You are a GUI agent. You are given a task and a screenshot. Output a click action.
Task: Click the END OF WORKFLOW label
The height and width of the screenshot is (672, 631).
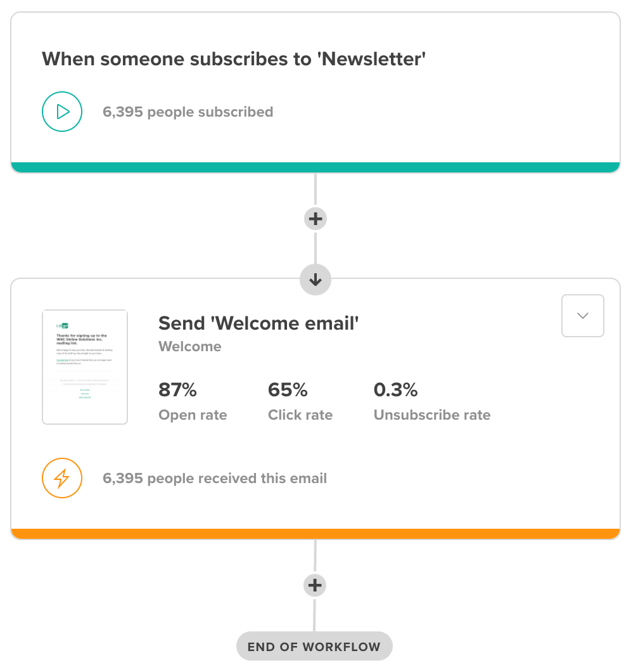pyautogui.click(x=315, y=646)
